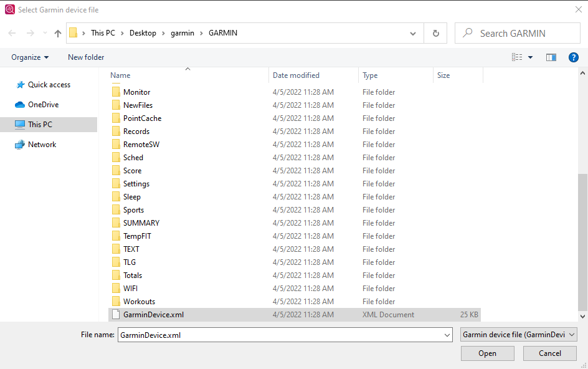The width and height of the screenshot is (588, 369).
Task: Click the Refresh button in address bar
Action: pyautogui.click(x=435, y=34)
